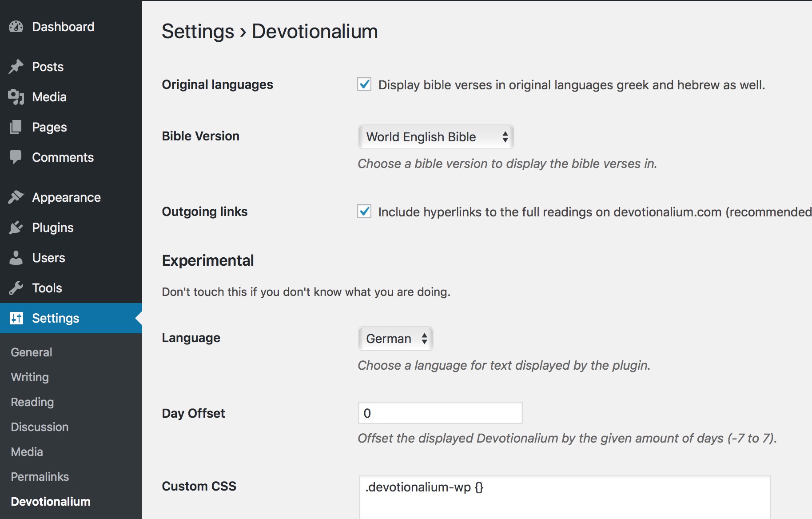Screen dimensions: 812x519
Task: Open the Bible Version dropdown
Action: point(436,137)
